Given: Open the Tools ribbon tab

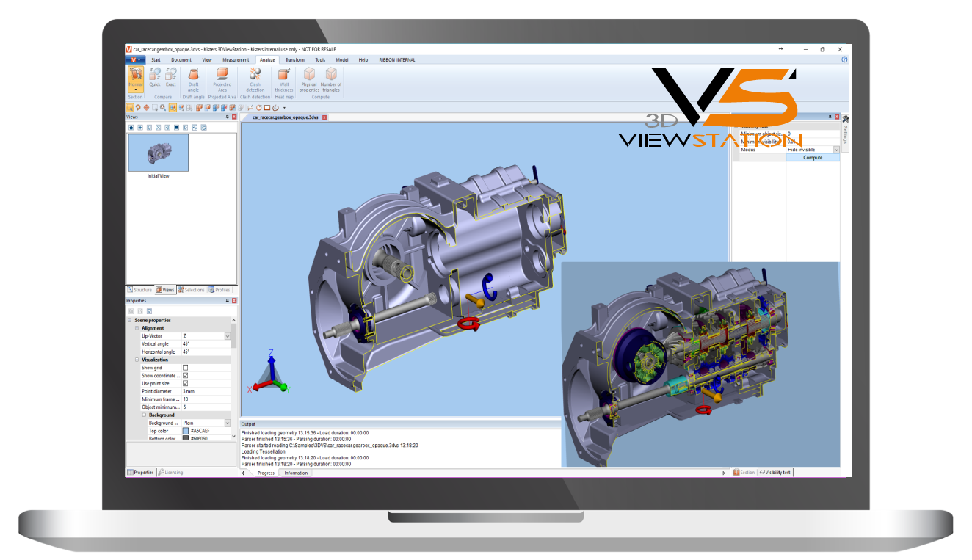Looking at the screenshot, I should (x=320, y=59).
